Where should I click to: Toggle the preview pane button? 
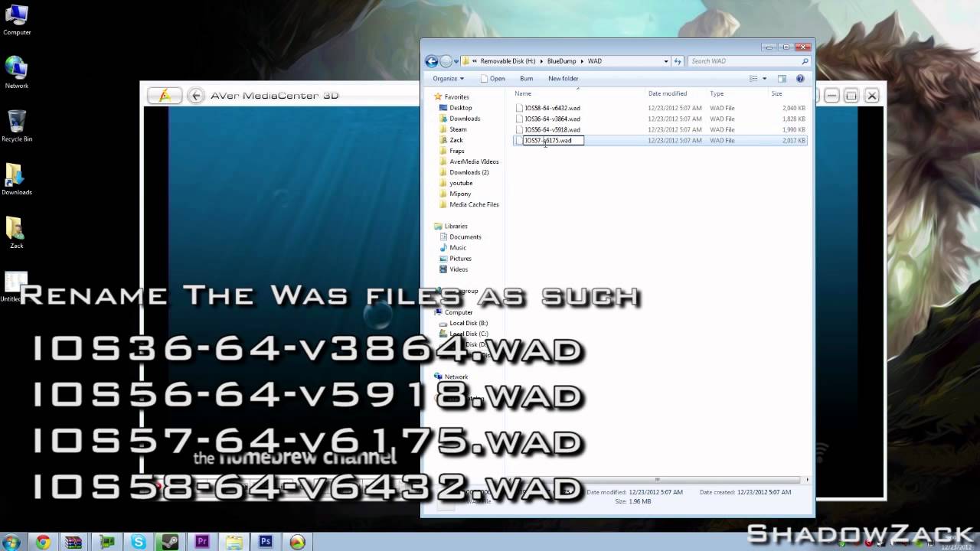[x=782, y=78]
